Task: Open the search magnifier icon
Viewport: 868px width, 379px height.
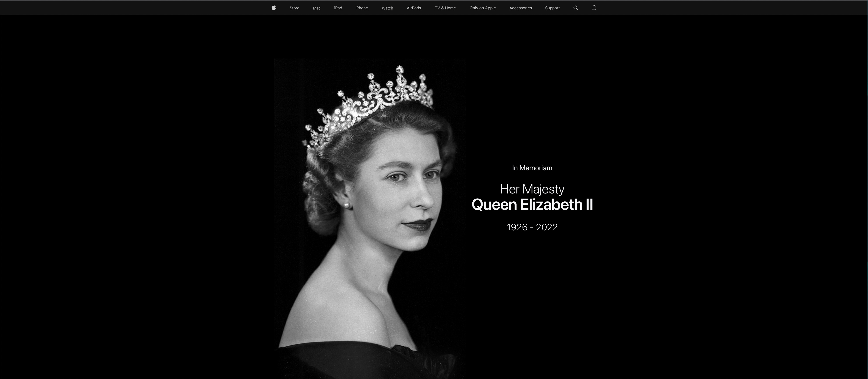Action: [x=576, y=8]
